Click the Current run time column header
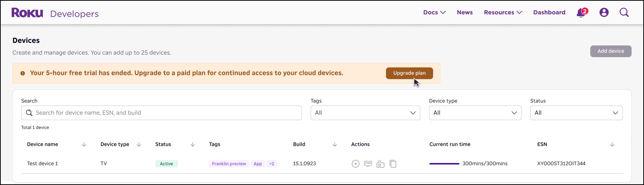The image size is (644, 185). (x=450, y=144)
